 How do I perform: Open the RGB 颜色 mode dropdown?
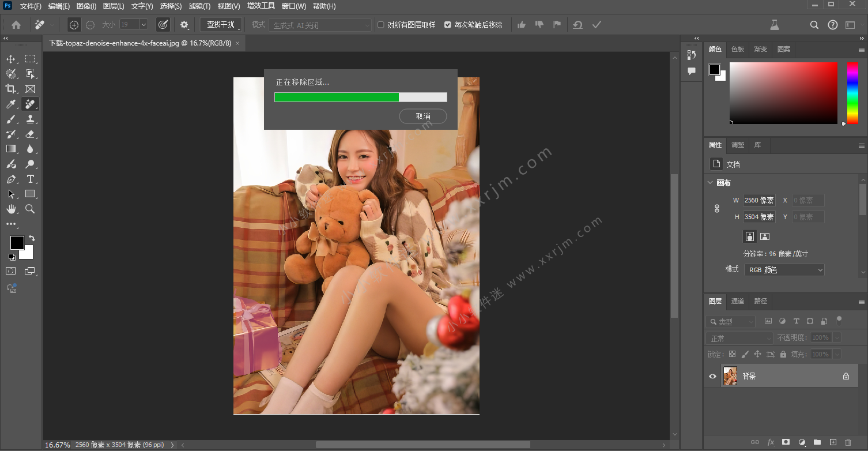point(784,269)
